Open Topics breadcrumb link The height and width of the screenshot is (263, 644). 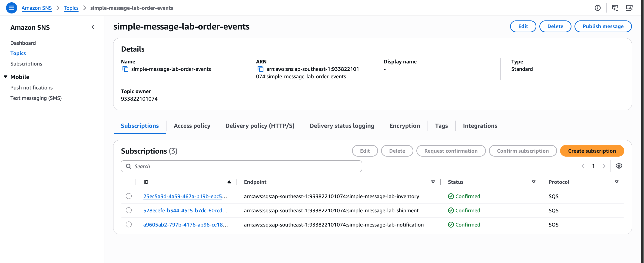pos(71,8)
